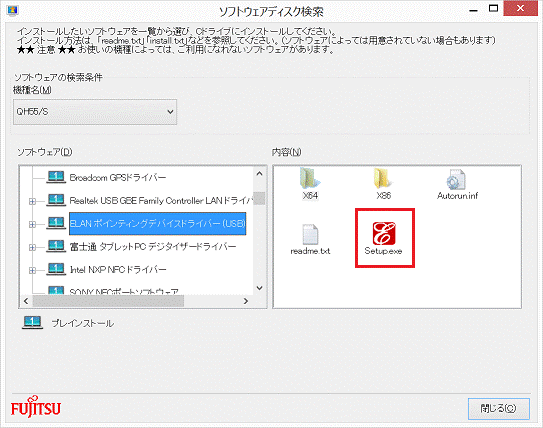Screen dimensions: 543x428
Task: Expand the Intel NXP NFC ドライバー node
Action: coord(32,270)
